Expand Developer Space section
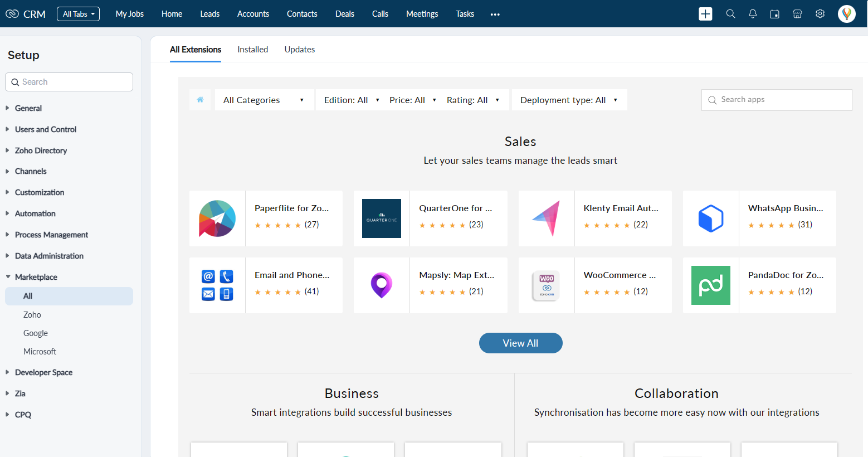Image resolution: width=868 pixels, height=457 pixels. [x=43, y=372]
